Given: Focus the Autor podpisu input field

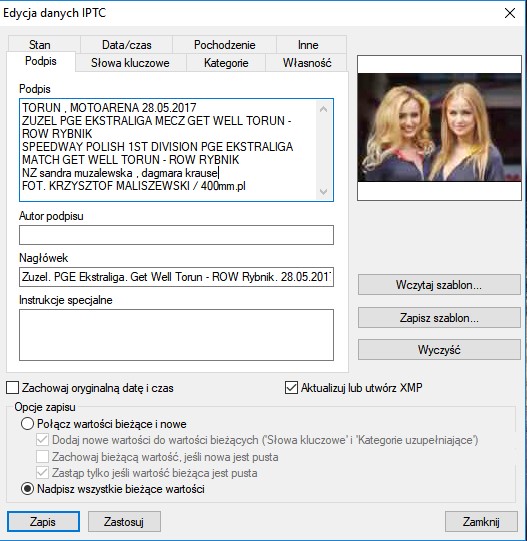Looking at the screenshot, I should click(176, 235).
